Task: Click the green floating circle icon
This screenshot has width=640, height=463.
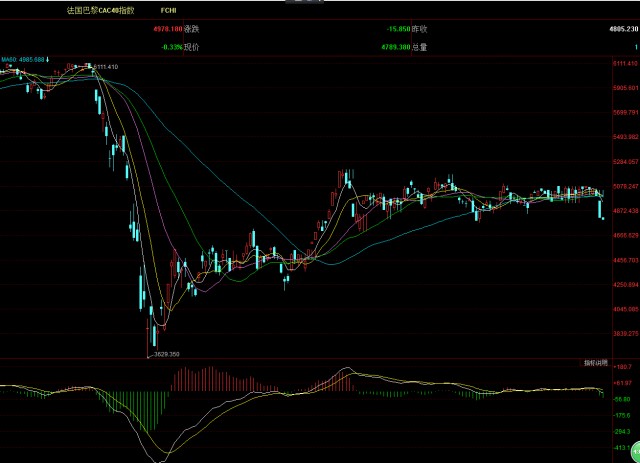Action: click(x=636, y=452)
